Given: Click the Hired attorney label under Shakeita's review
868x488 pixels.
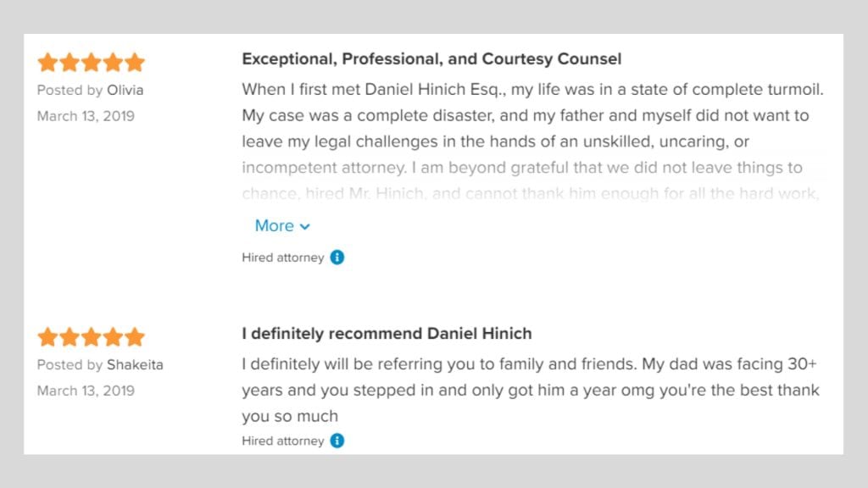Looking at the screenshot, I should click(283, 441).
